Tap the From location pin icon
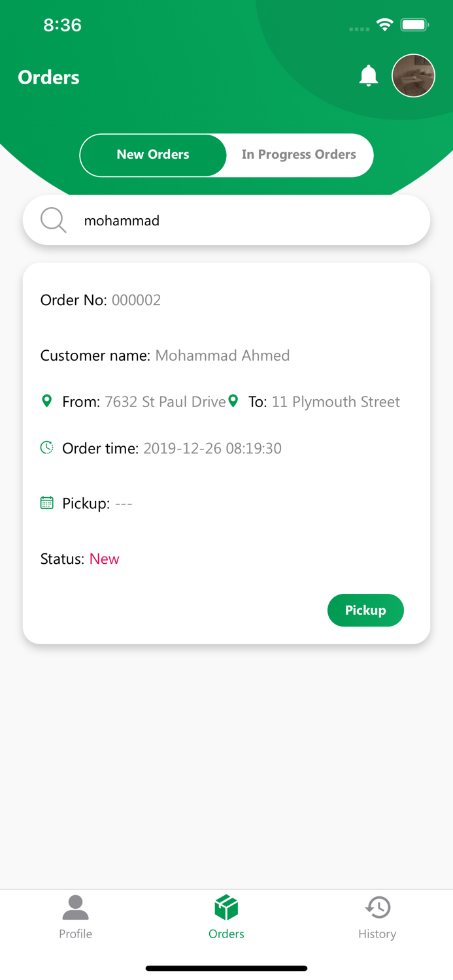This screenshot has width=453, height=980. (x=46, y=400)
